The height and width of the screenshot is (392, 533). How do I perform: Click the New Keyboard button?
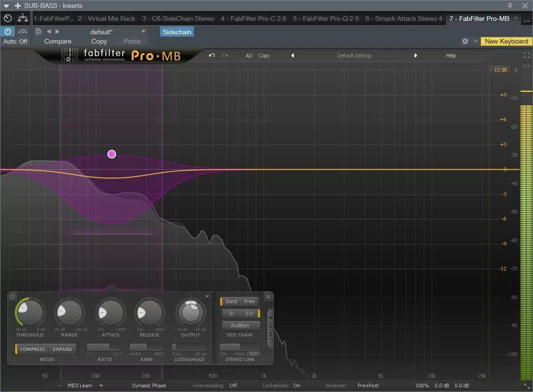tap(506, 41)
